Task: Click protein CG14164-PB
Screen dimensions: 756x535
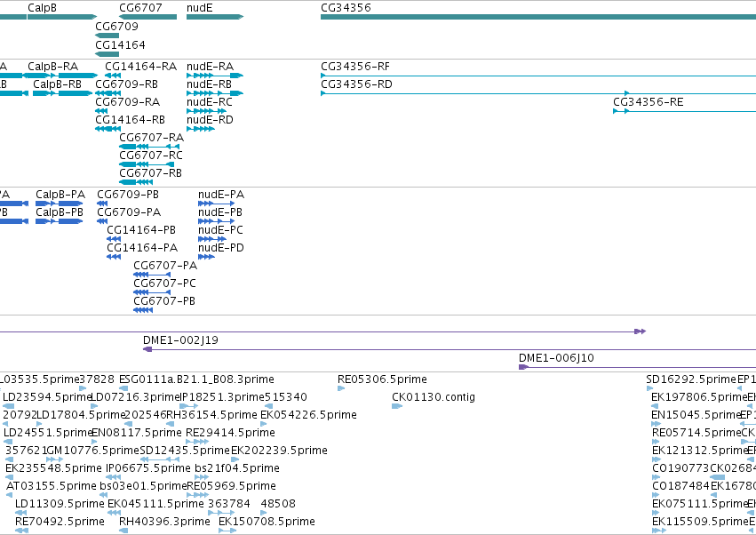Action: [x=141, y=230]
